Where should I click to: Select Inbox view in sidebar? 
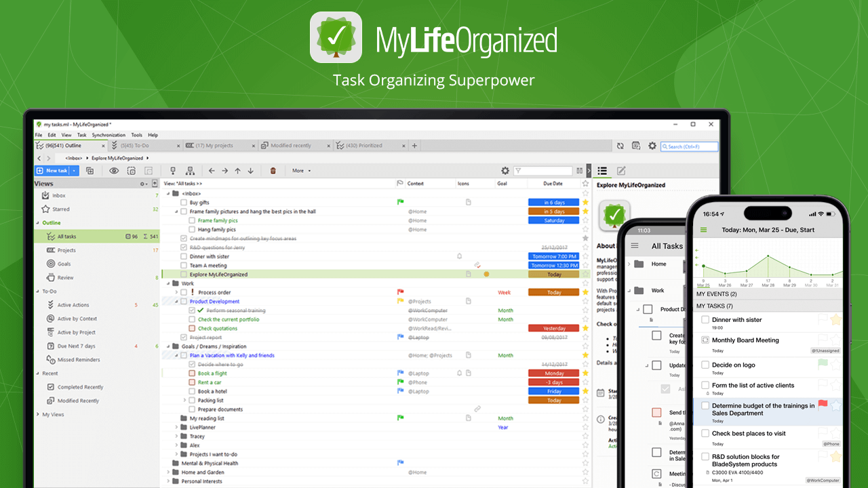click(98, 195)
